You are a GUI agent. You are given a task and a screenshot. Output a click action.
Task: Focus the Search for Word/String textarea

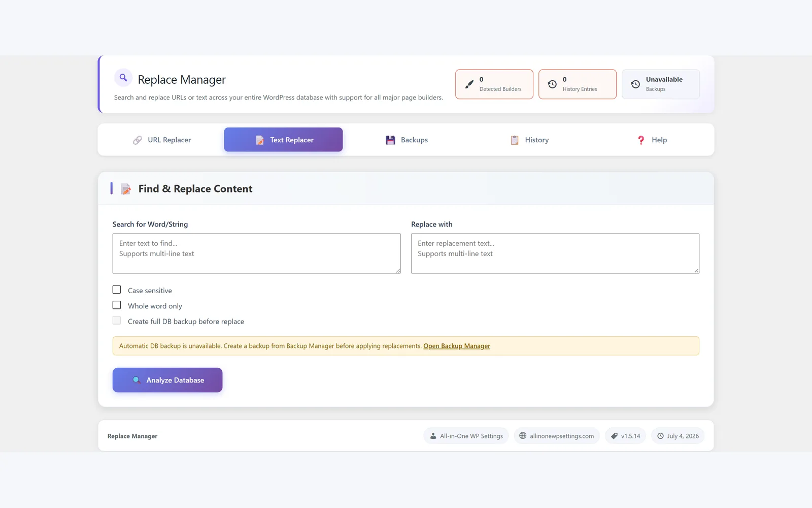click(257, 253)
